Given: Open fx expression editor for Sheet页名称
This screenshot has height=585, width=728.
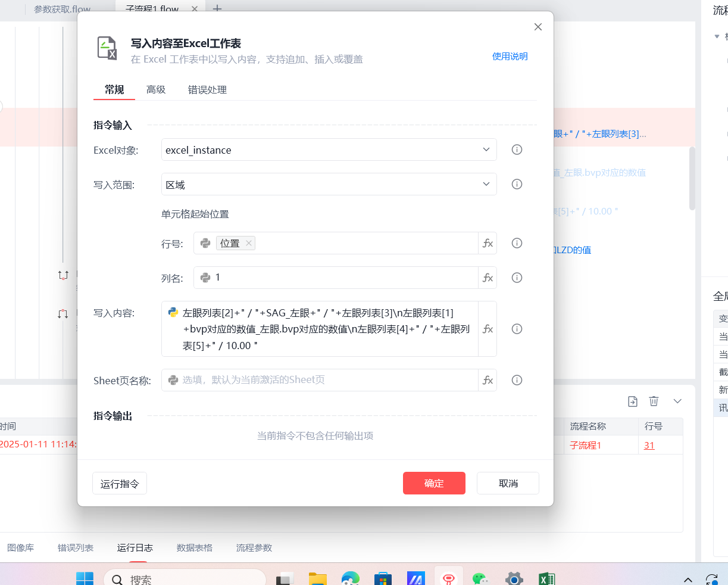Looking at the screenshot, I should pyautogui.click(x=488, y=380).
